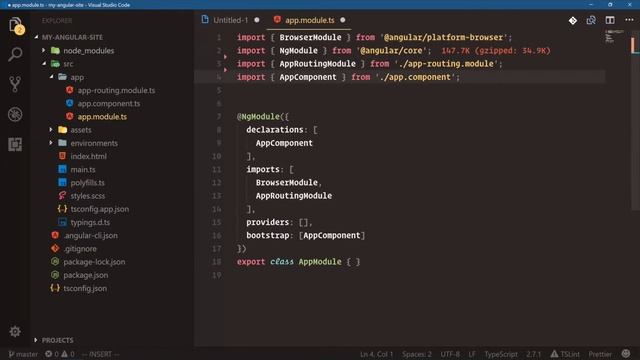640x360 pixels.
Task: Switch to the app.module.ts tab
Action: 309,20
